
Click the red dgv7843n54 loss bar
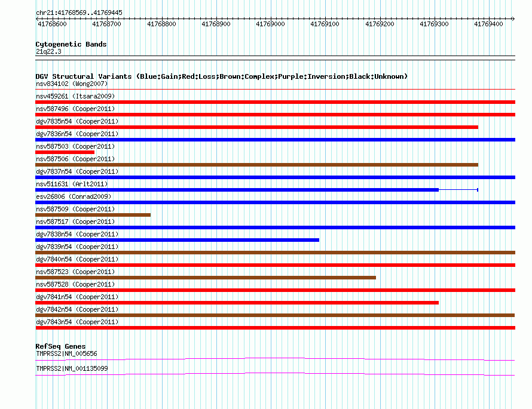coord(275,328)
